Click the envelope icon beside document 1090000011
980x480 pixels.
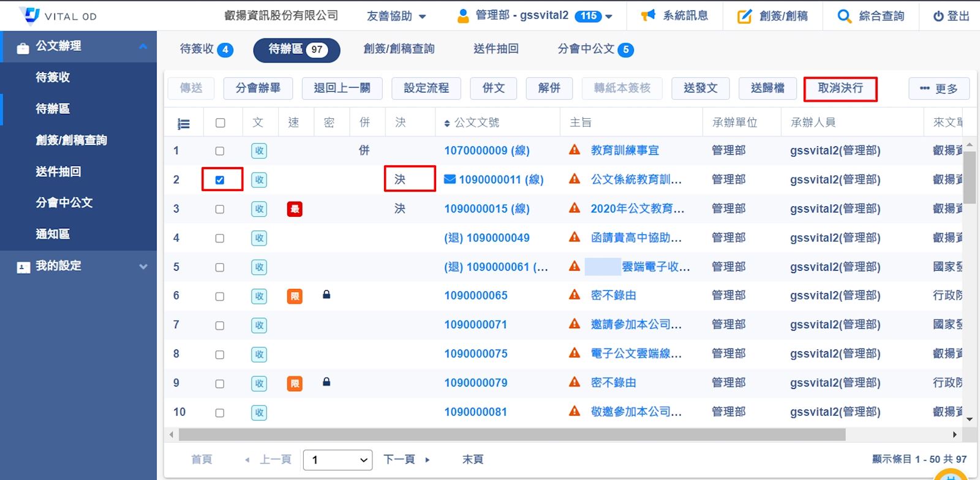pyautogui.click(x=450, y=179)
